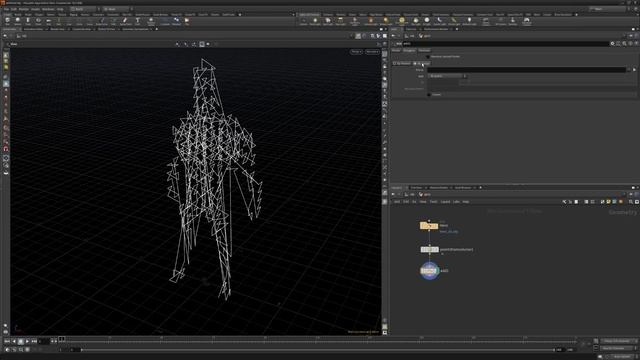Open the Render menu
This screenshot has height=360, width=640.
(24, 9)
